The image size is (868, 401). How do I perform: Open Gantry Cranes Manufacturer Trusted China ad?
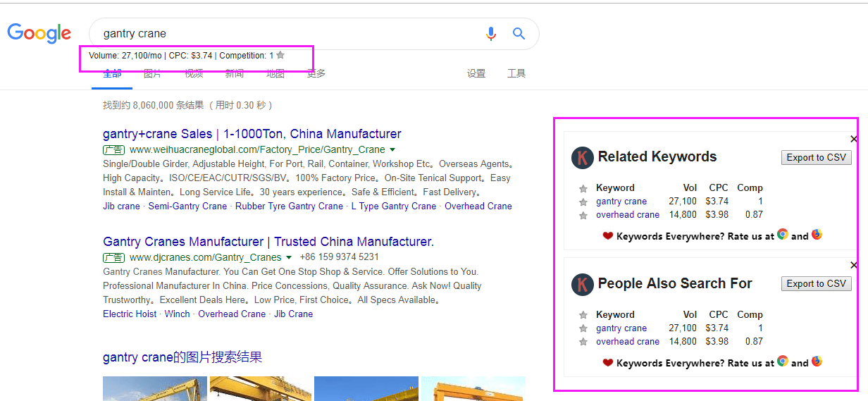(268, 242)
